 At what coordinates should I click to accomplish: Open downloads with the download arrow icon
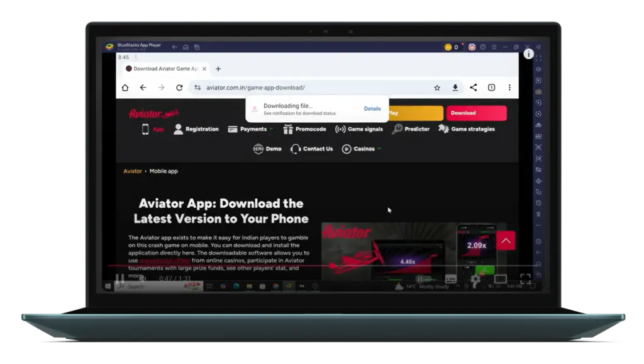[x=455, y=88]
